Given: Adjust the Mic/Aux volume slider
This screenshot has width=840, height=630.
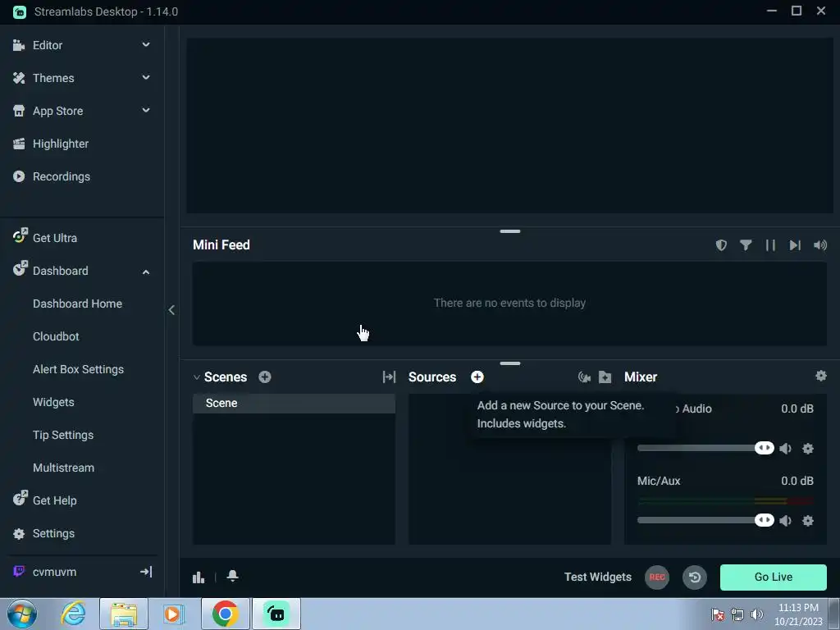Looking at the screenshot, I should [x=705, y=520].
